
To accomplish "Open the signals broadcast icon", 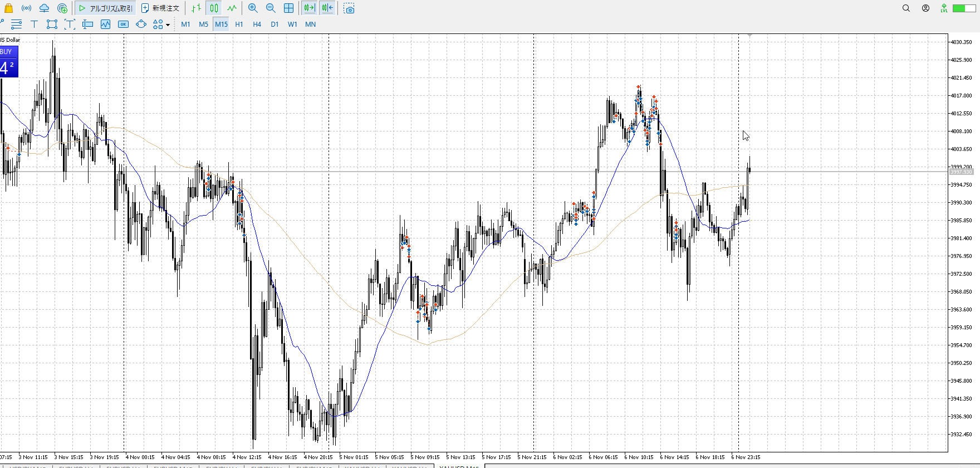I will [26, 8].
